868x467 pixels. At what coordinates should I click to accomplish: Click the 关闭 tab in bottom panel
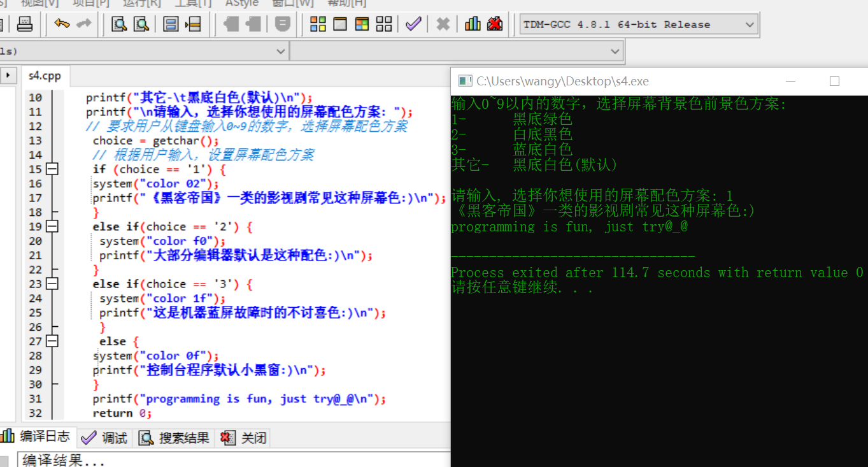(244, 438)
